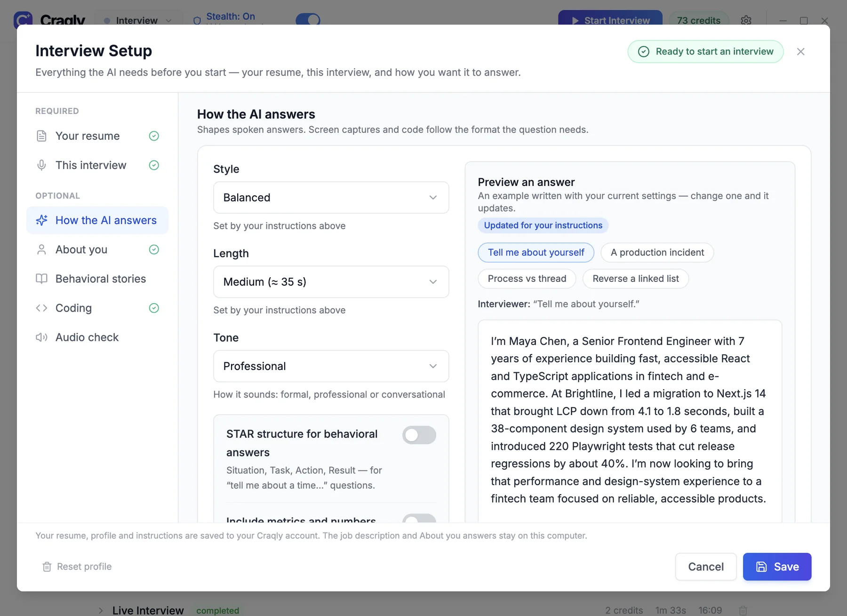The height and width of the screenshot is (616, 847).
Task: Click the code brackets icon beside Coding
Action: pyautogui.click(x=41, y=308)
